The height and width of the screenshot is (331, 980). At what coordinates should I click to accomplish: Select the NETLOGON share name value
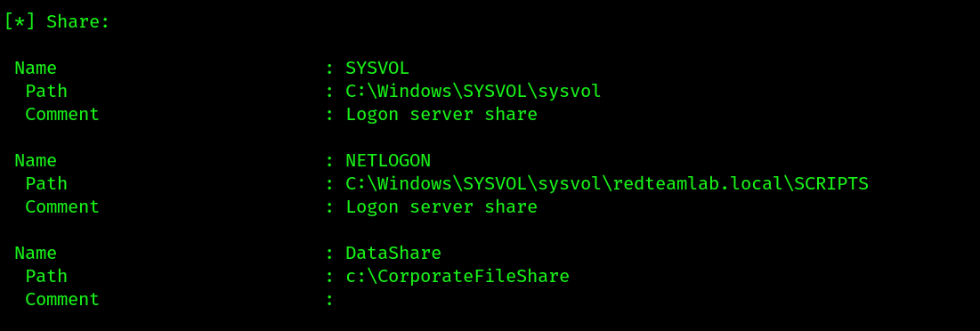pos(388,160)
